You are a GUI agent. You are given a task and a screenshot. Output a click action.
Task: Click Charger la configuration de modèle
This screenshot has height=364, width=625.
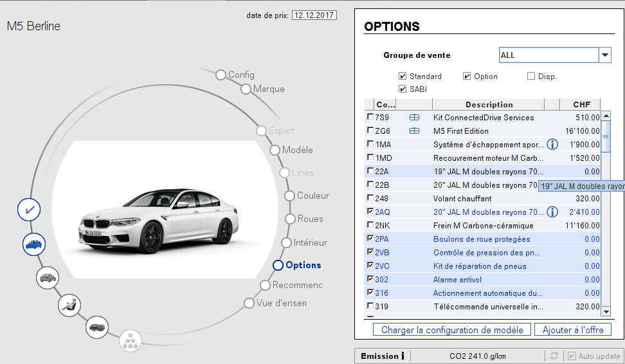click(x=452, y=330)
